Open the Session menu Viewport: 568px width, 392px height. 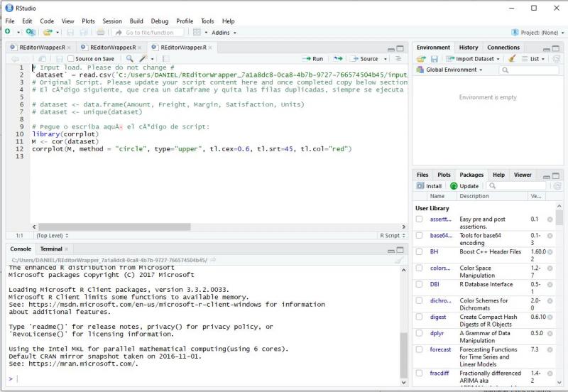coord(112,21)
